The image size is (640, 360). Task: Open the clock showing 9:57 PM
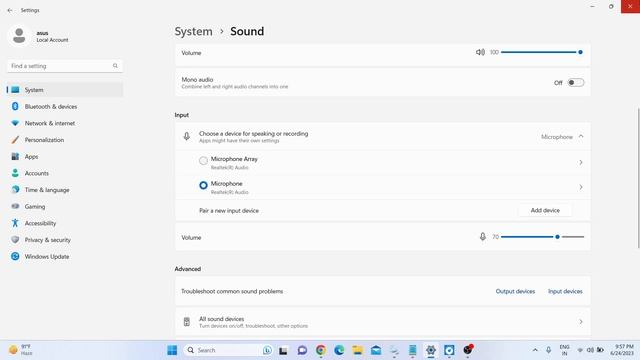tap(622, 350)
